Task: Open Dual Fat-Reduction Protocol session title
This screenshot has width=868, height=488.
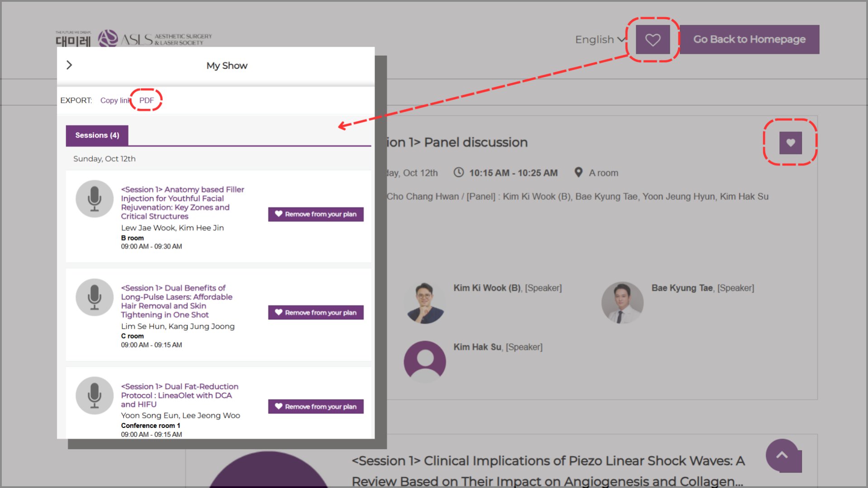Action: (x=180, y=395)
